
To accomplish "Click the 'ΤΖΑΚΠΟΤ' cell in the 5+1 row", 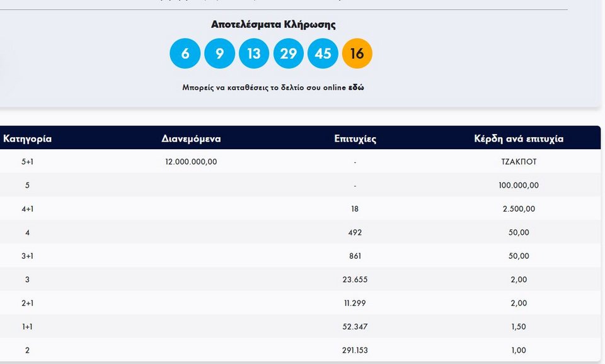I will coord(519,162).
